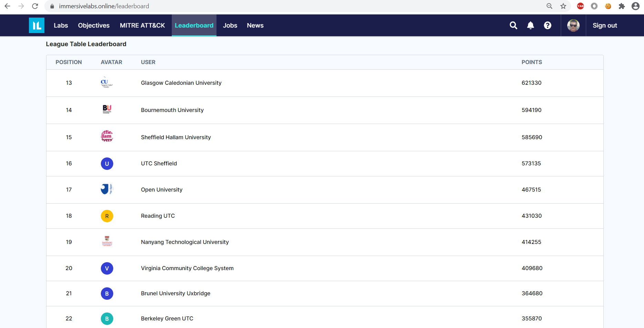
Task: Click Glasgow Caledonian University avatar logo
Action: coord(107,83)
